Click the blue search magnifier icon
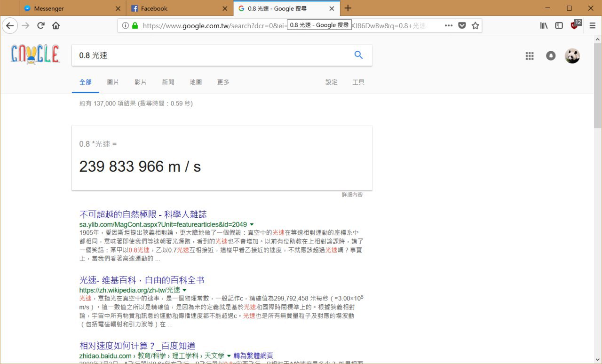 click(358, 55)
